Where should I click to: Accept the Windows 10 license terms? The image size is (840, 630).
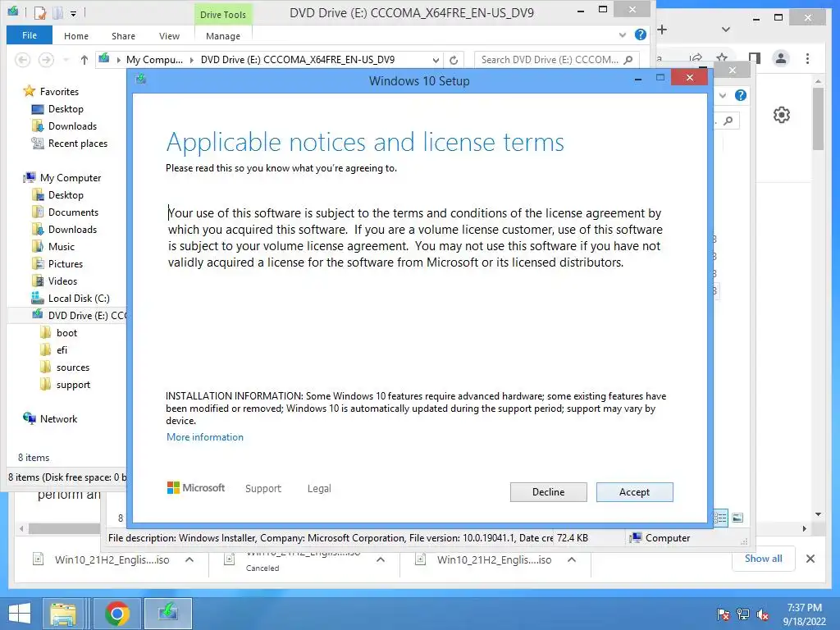coord(634,492)
